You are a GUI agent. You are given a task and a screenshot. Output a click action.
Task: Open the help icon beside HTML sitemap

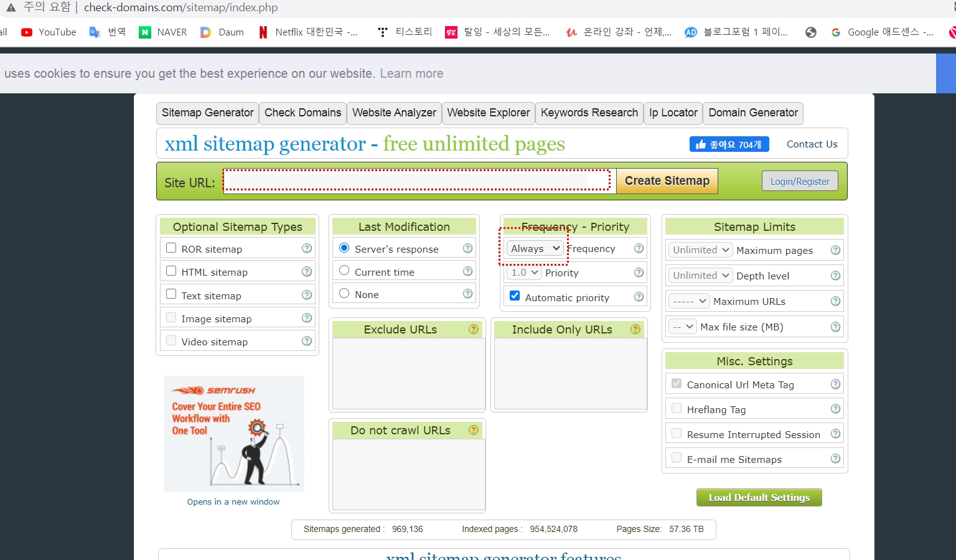tap(307, 271)
